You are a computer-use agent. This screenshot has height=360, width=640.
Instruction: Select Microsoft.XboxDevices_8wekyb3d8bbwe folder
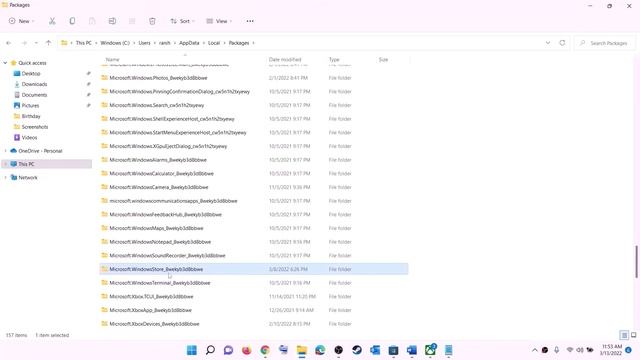click(253, 324)
